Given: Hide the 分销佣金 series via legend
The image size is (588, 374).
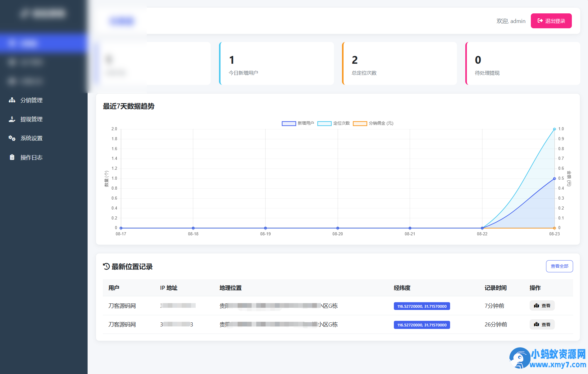Looking at the screenshot, I should (373, 123).
